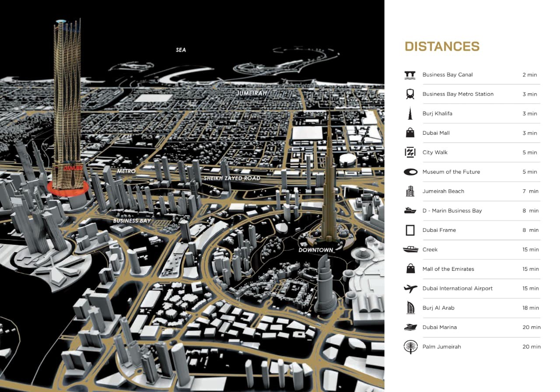Click the metro train icon

click(410, 94)
